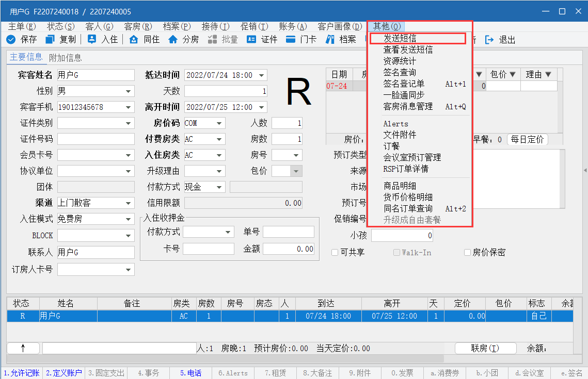Click the 天数 input field
Image resolution: width=588 pixels, height=379 pixels.
(x=226, y=91)
